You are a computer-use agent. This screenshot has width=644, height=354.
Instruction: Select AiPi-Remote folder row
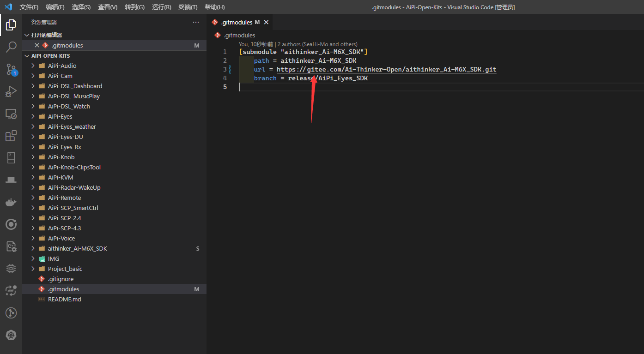tap(114, 198)
